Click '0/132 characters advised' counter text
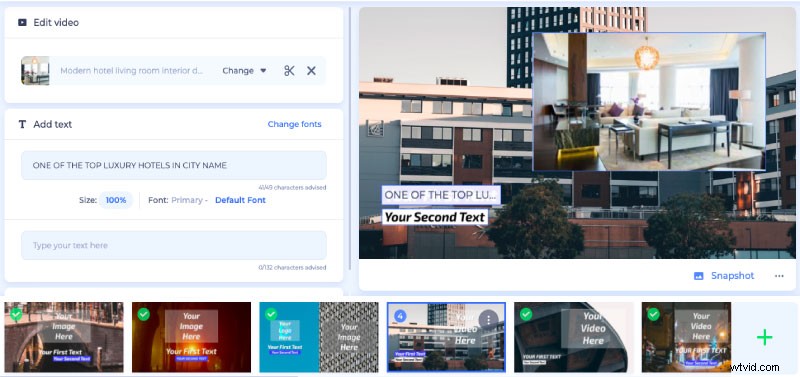The height and width of the screenshot is (377, 800). click(x=292, y=267)
